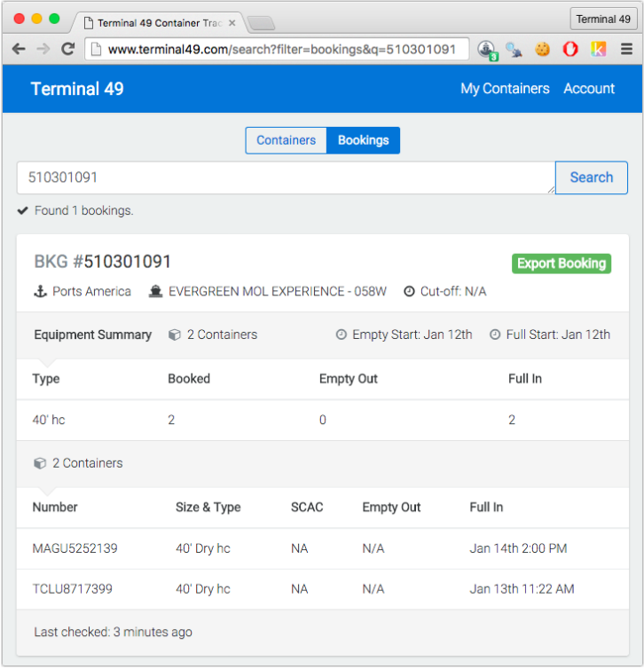Click Last checked: 3 minutes ago
Image resolution: width=644 pixels, height=669 pixels.
113,632
